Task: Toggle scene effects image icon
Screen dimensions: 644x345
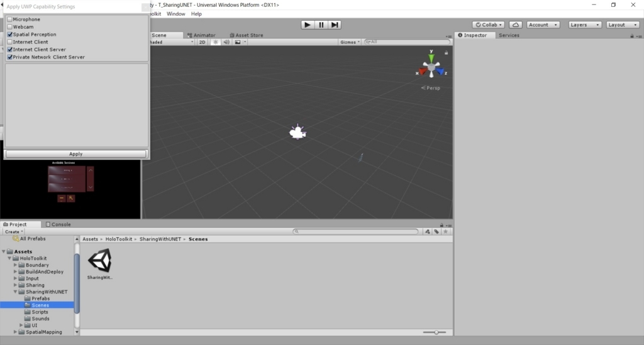Action: pyautogui.click(x=237, y=42)
